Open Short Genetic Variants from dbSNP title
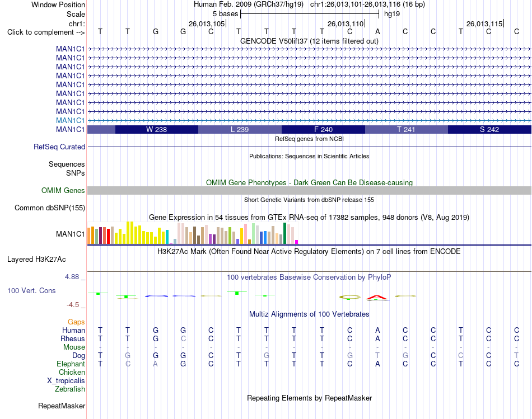This screenshot has height=419, width=532. point(309,200)
